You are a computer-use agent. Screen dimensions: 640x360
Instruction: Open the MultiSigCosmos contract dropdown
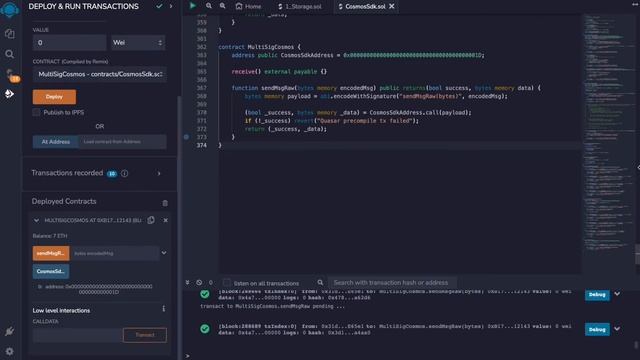(100, 74)
